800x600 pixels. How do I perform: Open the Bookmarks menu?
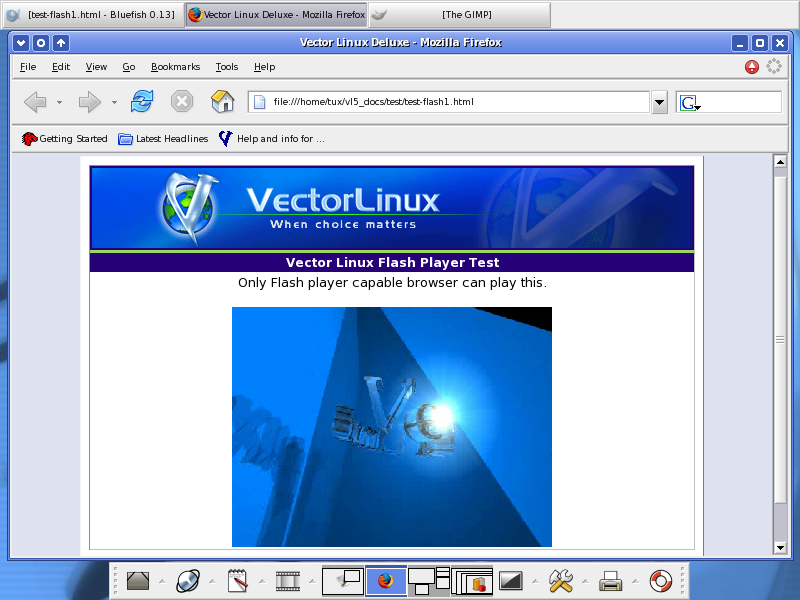175,67
